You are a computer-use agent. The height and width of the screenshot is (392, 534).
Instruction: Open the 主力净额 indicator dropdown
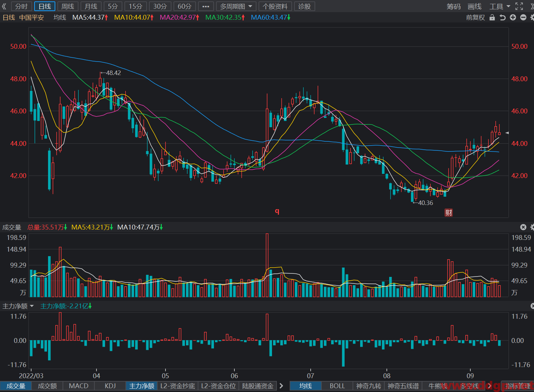point(18,306)
